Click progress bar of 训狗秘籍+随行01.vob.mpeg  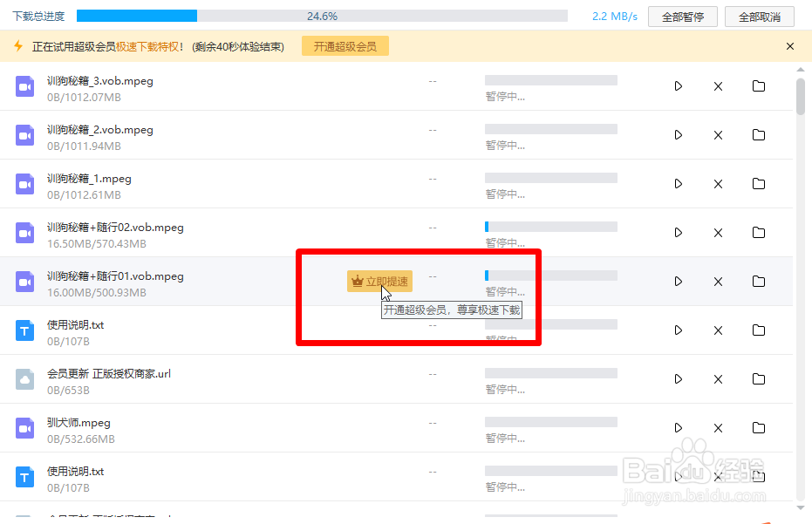(x=551, y=276)
